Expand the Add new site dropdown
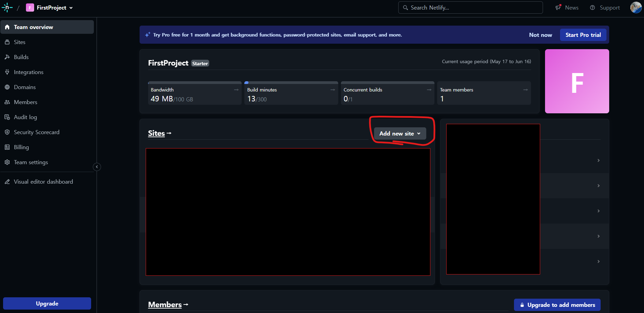 pos(400,133)
